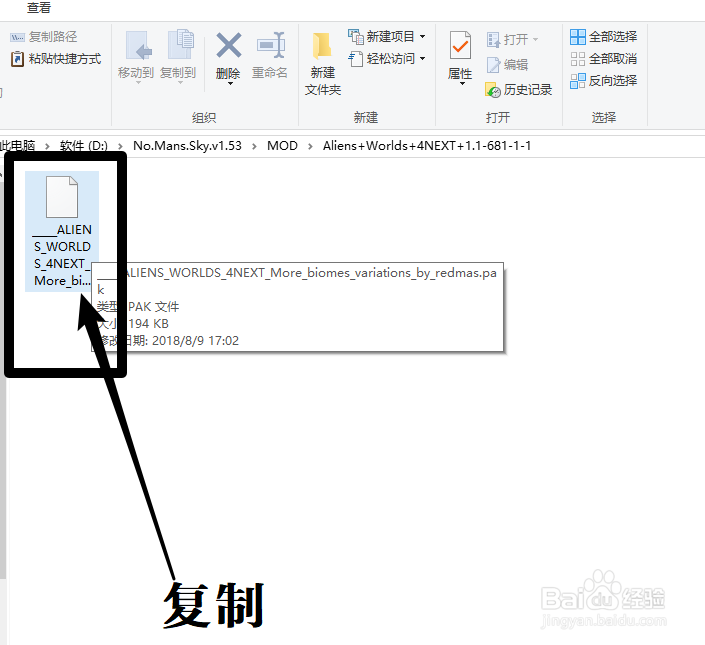Screen dimensions: 705x645
Task: Go to No.Mans.Sky.v1.53 breadcrumb folder
Action: point(187,146)
